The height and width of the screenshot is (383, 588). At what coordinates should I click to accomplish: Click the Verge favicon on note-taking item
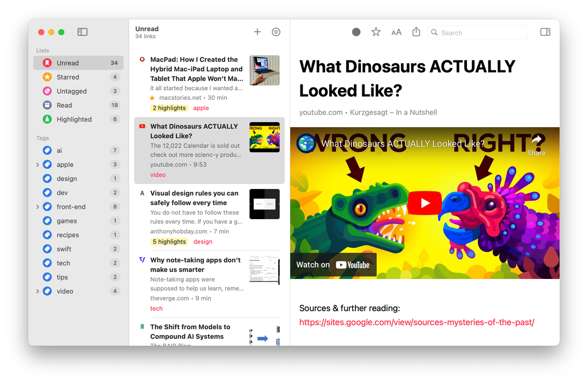pos(142,259)
